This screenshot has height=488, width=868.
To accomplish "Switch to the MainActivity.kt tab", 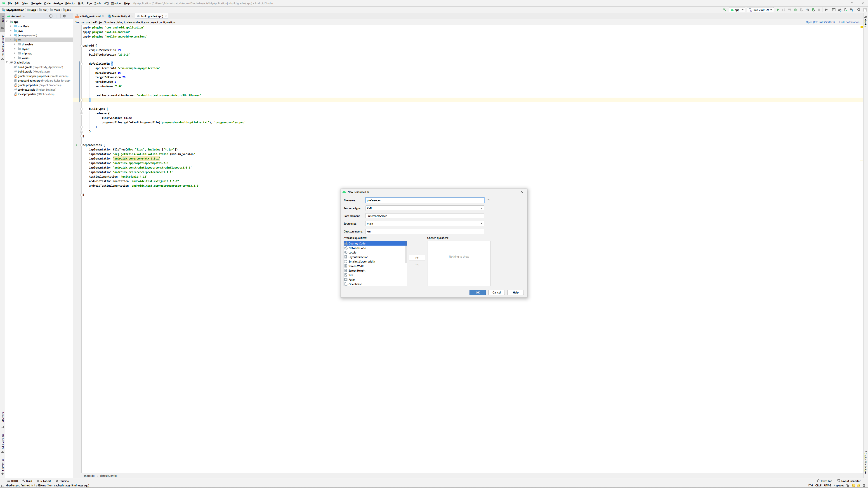I will click(121, 16).
